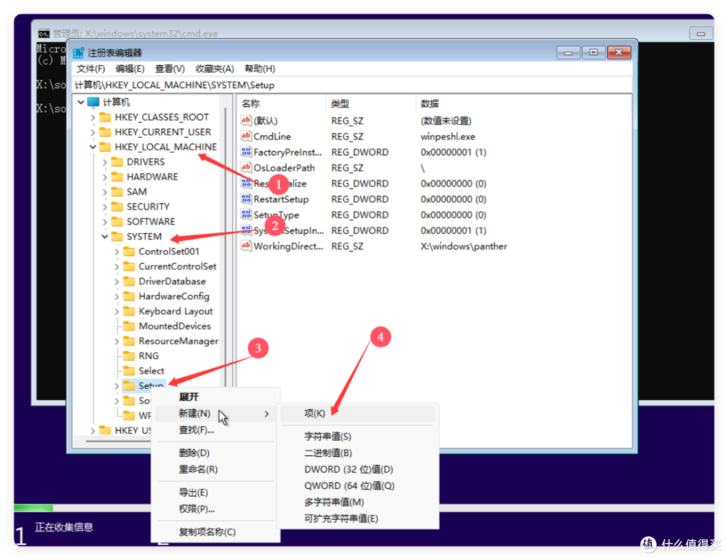Screen dimensions: 728x560
Task: Choose 重命名(R) in context menu
Action: pos(216,469)
